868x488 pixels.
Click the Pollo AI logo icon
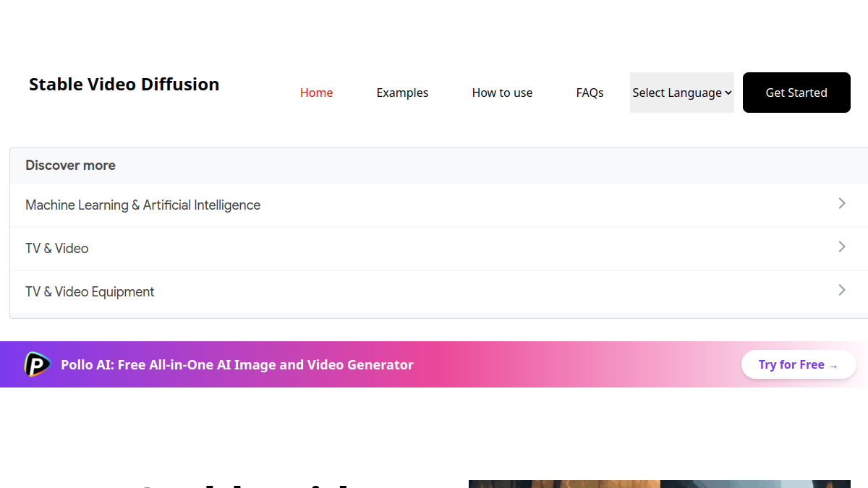[x=37, y=364]
